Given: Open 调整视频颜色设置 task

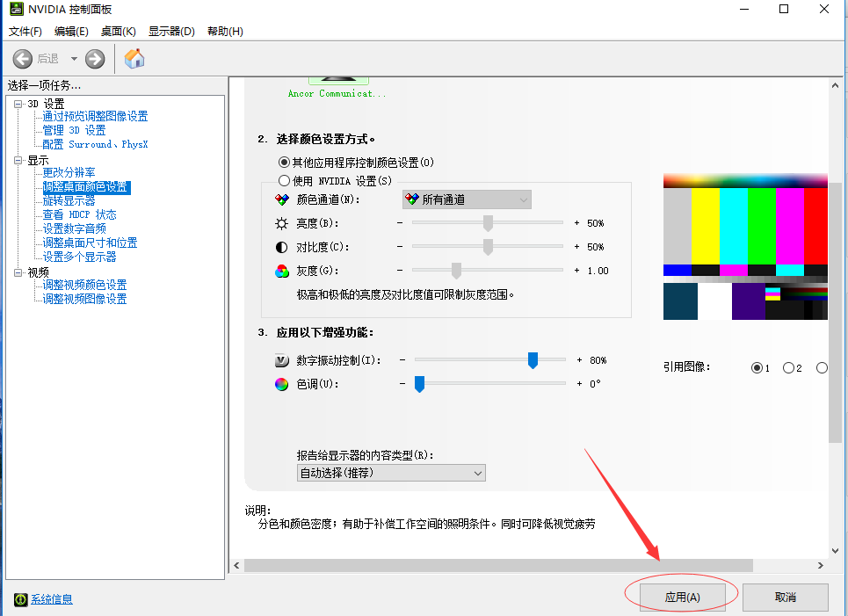Looking at the screenshot, I should [x=84, y=285].
